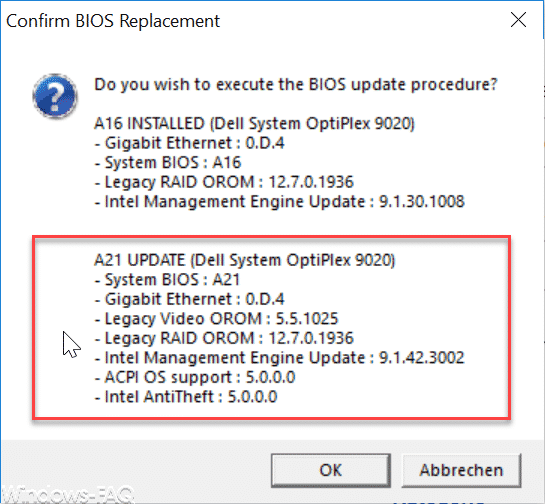The image size is (545, 504).
Task: Click Legacy RAID OROM under A16 INSTALLED
Action: point(224,182)
